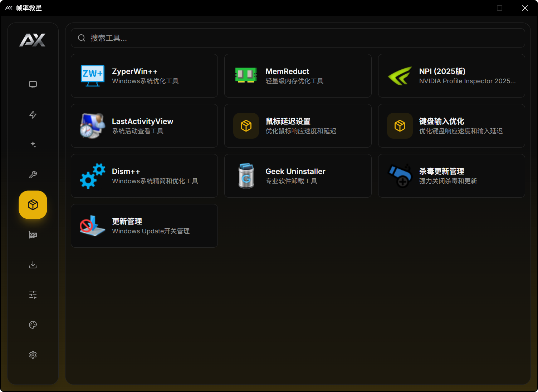
Task: Open the color palette theme section
Action: pos(33,325)
